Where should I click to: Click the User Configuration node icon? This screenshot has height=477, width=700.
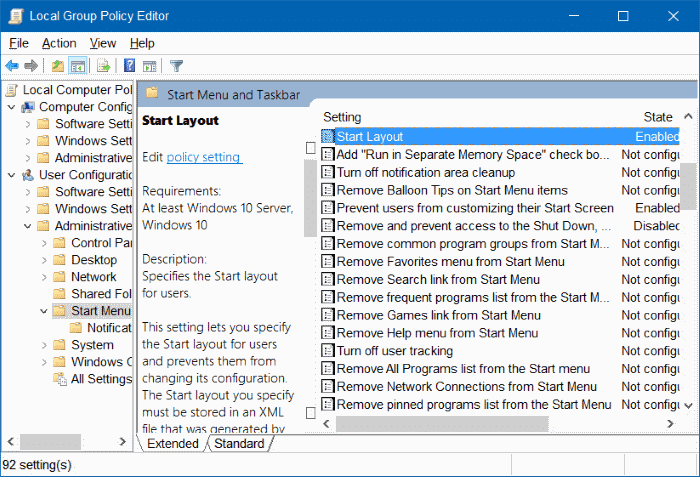click(28, 175)
